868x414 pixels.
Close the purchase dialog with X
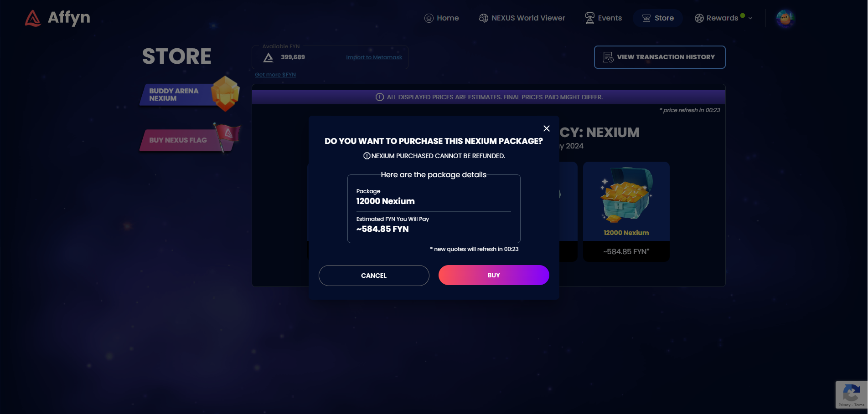(x=547, y=128)
